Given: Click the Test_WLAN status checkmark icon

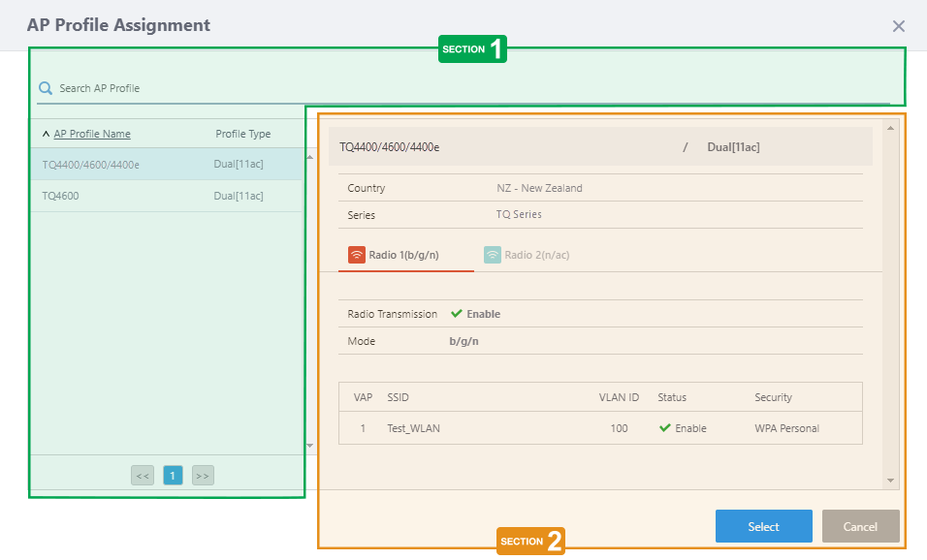Looking at the screenshot, I should [x=665, y=428].
